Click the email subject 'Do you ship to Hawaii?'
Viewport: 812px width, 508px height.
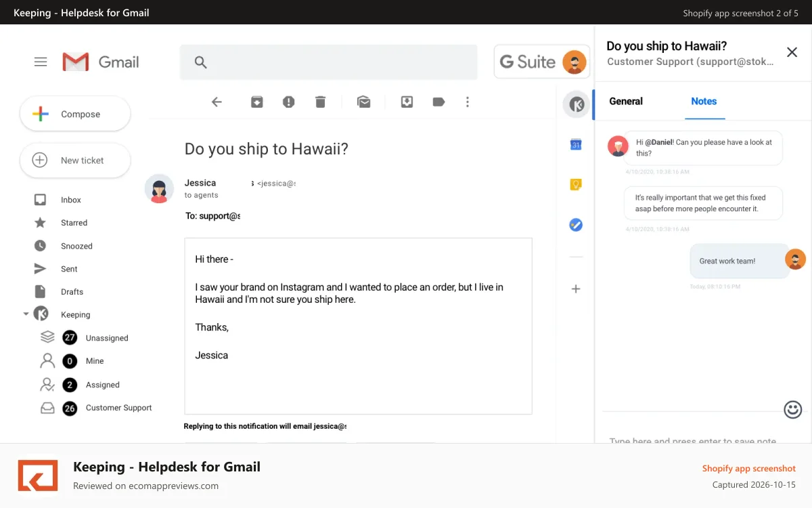pyautogui.click(x=267, y=148)
